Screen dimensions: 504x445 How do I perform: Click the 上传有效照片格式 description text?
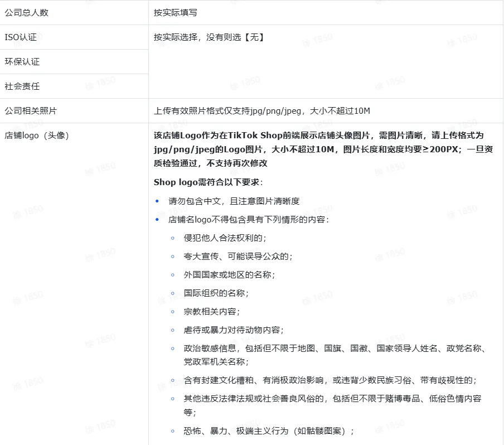(x=262, y=111)
